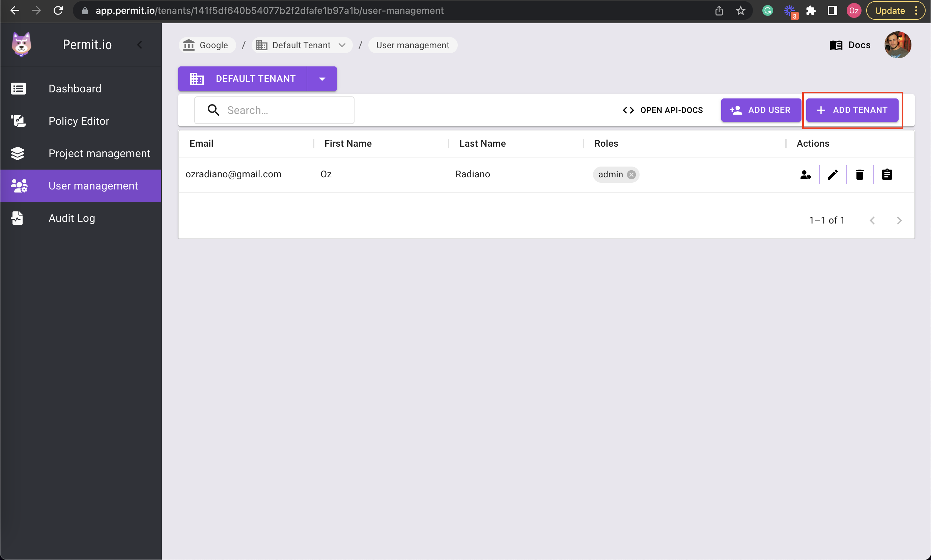Click the Dashboard sidebar icon
The width and height of the screenshot is (931, 560).
19,88
